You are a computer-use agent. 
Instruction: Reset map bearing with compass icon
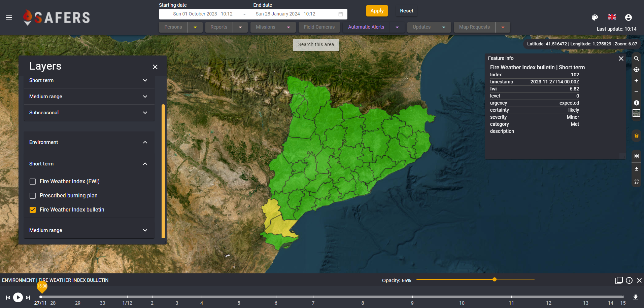[x=636, y=103]
